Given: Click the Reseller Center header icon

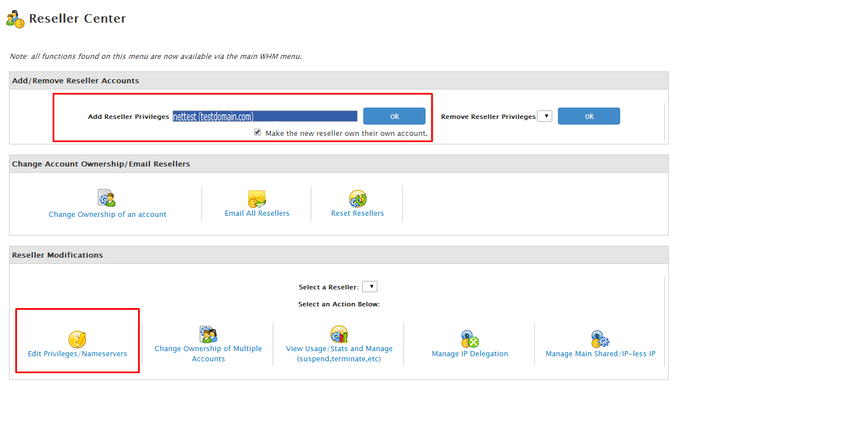Looking at the screenshot, I should (x=14, y=18).
